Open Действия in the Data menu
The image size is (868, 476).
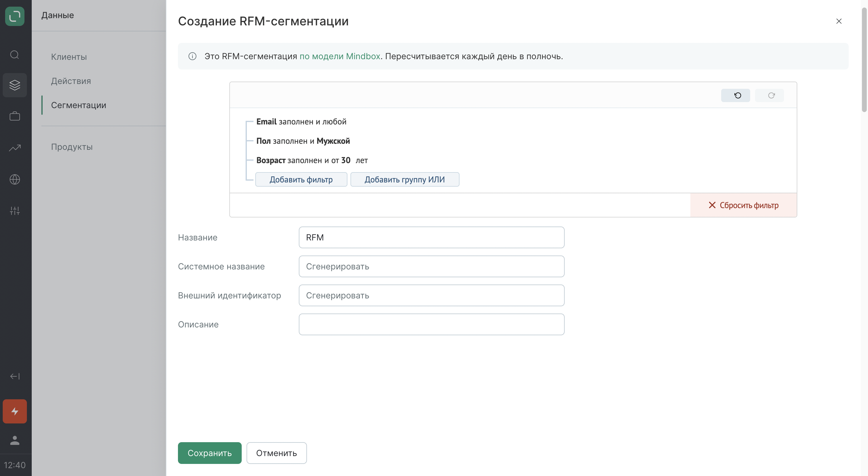[x=71, y=81]
